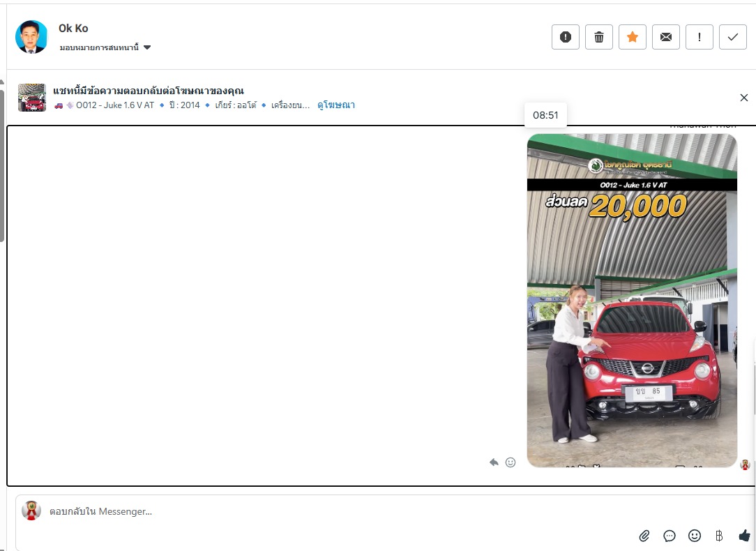Open the assign conversation dropdown under Ok Ko
This screenshot has width=756, height=551.
[x=105, y=47]
